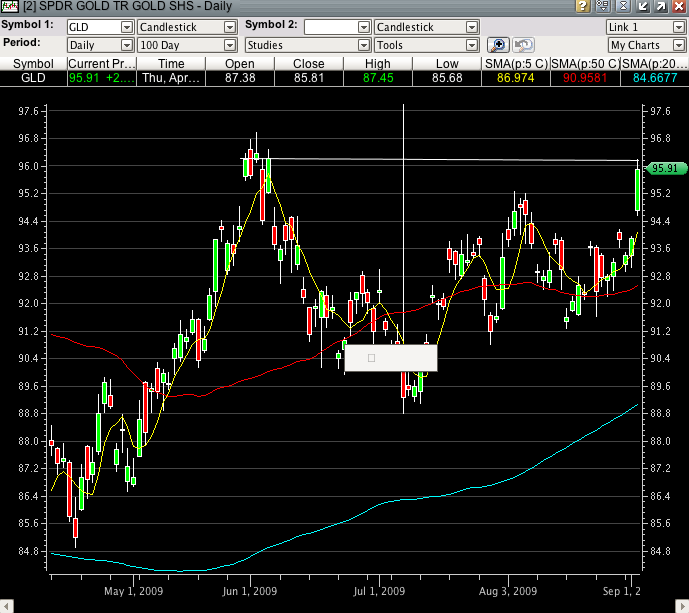Click the zoom-in magnifier icon
Screen dimensions: 689x613
click(x=499, y=45)
